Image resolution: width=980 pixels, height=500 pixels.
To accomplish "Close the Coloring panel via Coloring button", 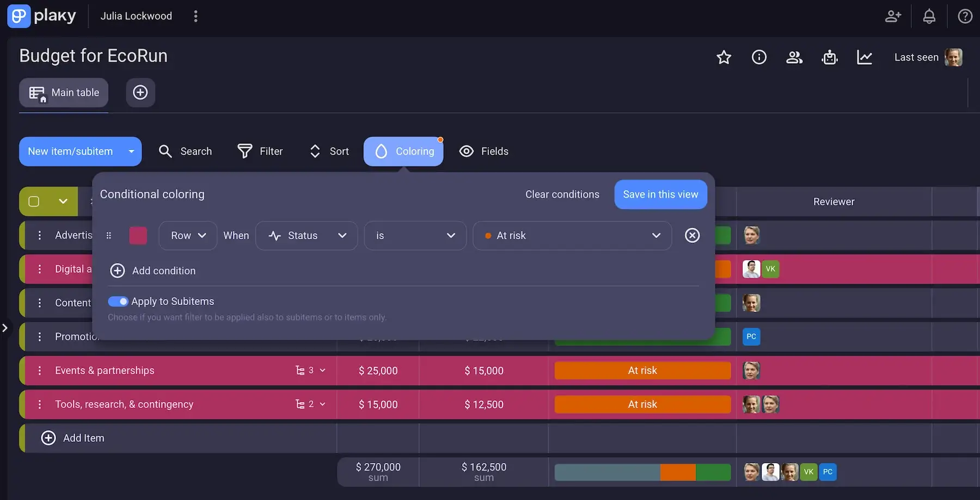I will pyautogui.click(x=403, y=151).
